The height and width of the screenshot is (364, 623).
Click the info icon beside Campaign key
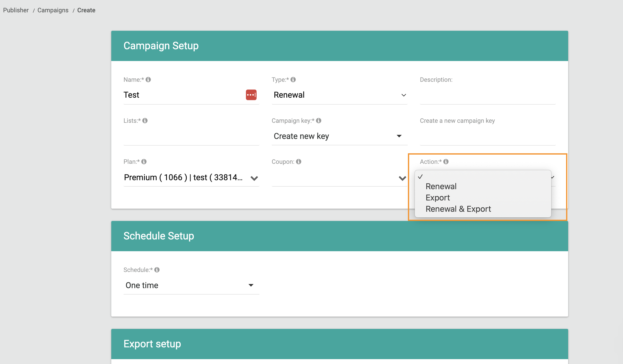(x=319, y=121)
